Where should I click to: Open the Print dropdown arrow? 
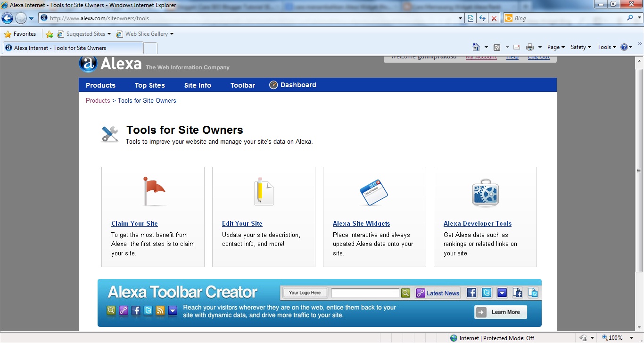tap(540, 47)
